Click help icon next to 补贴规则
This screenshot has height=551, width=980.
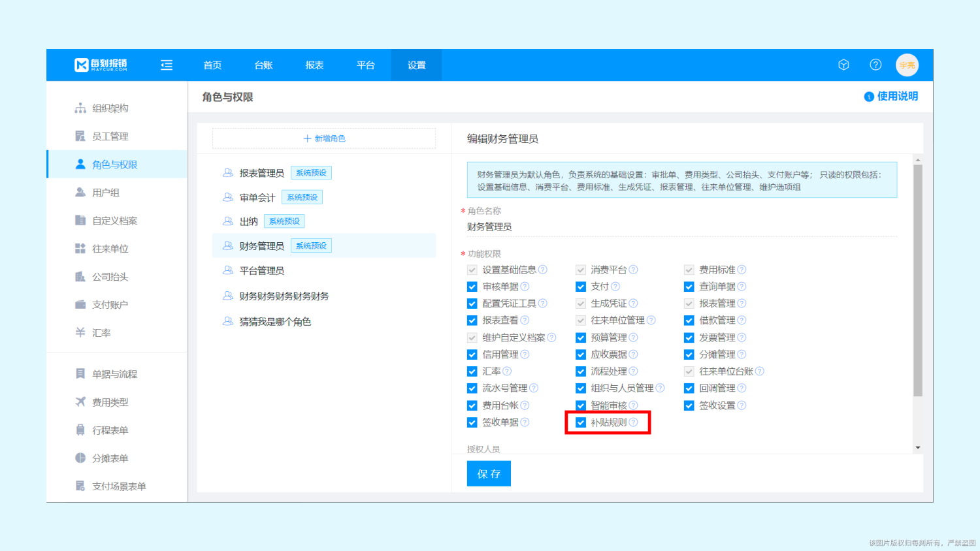pos(633,422)
